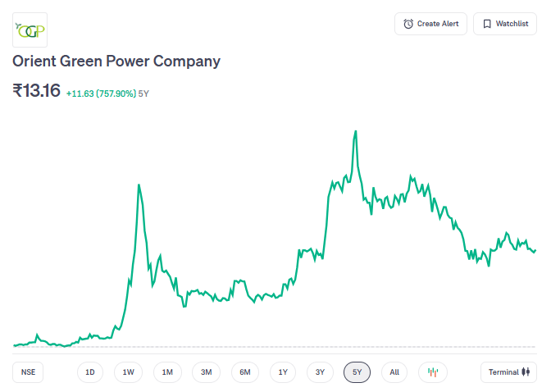This screenshot has width=551, height=392.
Task: Click the Create Alert button
Action: point(430,24)
